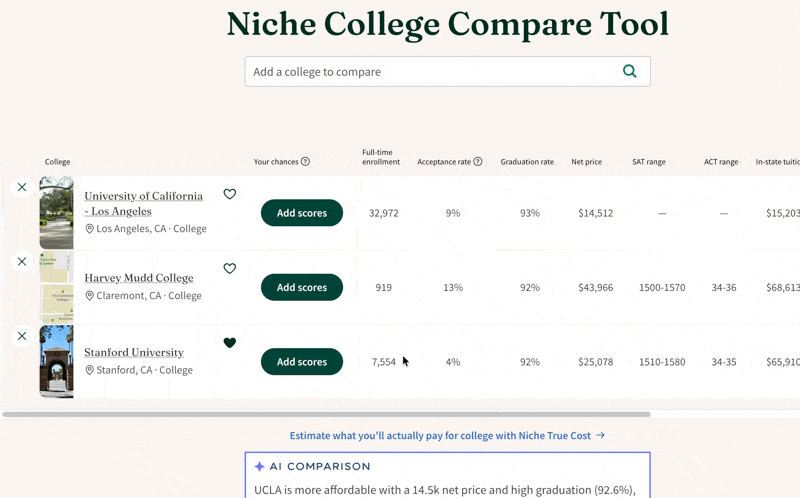This screenshot has width=800, height=498.
Task: Remove Stanford University from comparison
Action: (x=22, y=336)
